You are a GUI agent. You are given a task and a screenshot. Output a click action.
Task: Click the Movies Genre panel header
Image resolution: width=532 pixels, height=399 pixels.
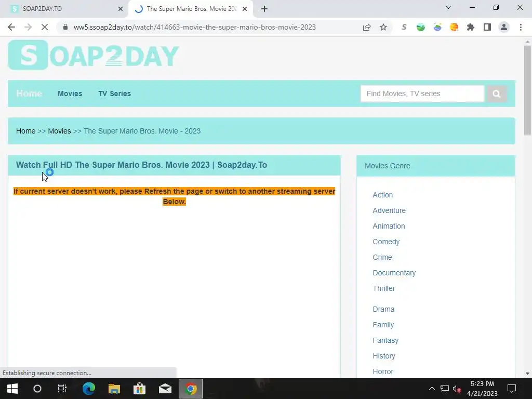coord(436,166)
